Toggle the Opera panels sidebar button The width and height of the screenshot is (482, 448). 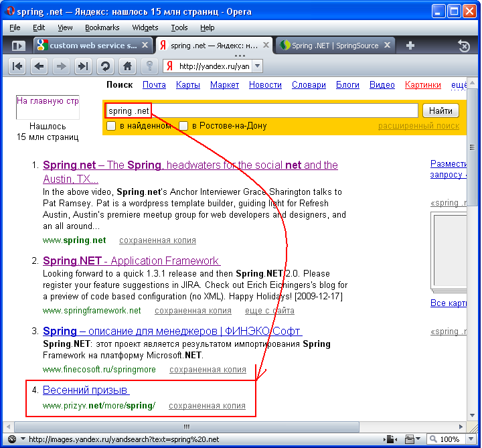click(x=17, y=46)
